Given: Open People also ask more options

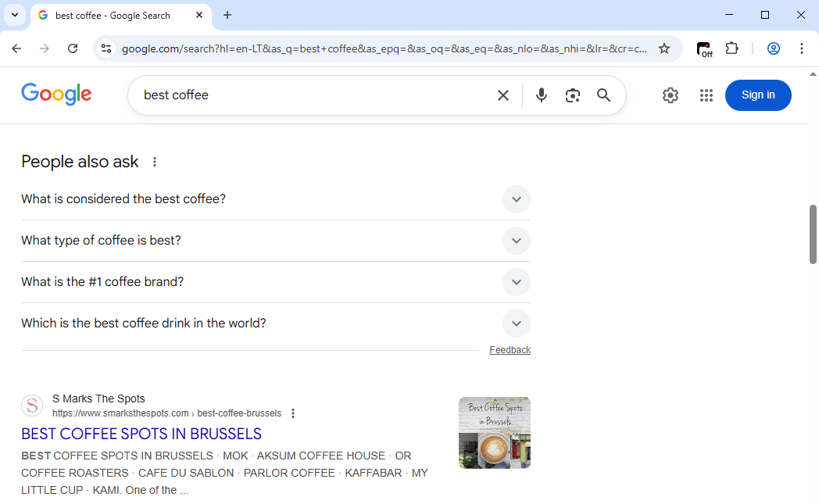Looking at the screenshot, I should point(155,162).
